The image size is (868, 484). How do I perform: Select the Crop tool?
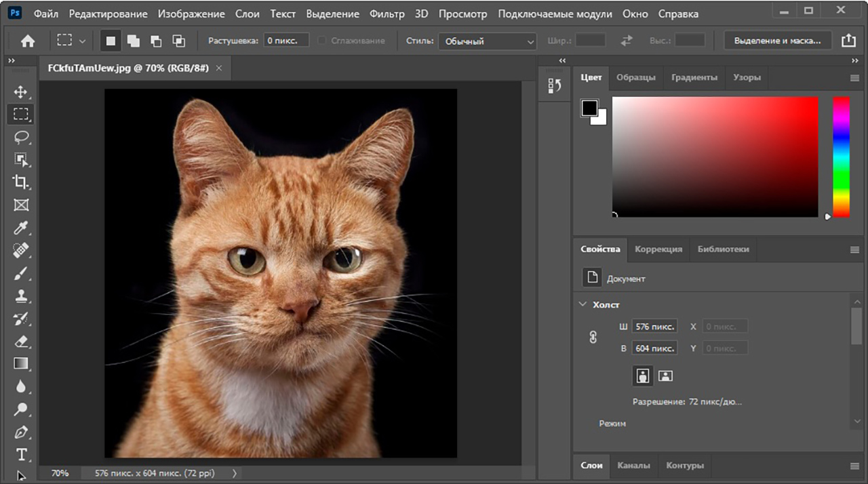coord(21,182)
